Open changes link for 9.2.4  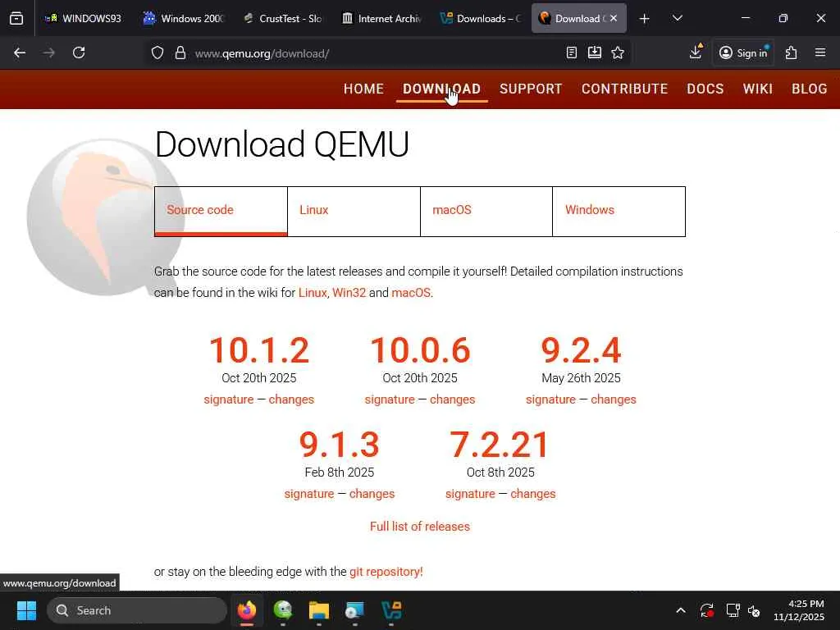614,399
